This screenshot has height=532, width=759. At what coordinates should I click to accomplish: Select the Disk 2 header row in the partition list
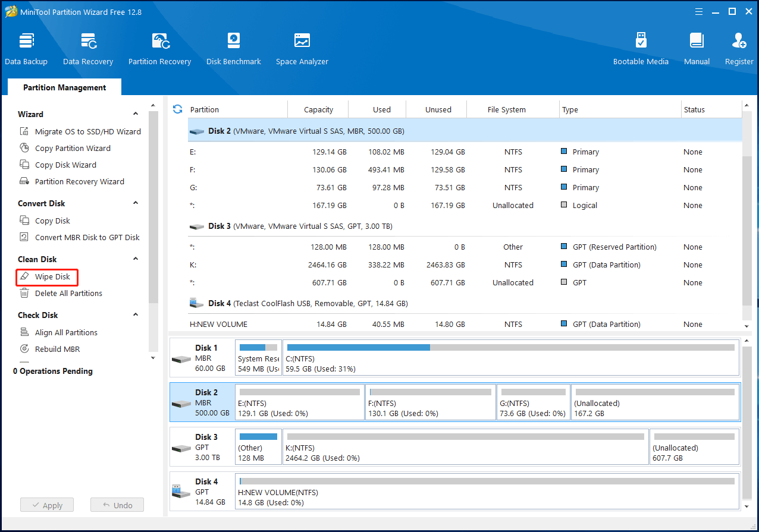[x=465, y=131]
